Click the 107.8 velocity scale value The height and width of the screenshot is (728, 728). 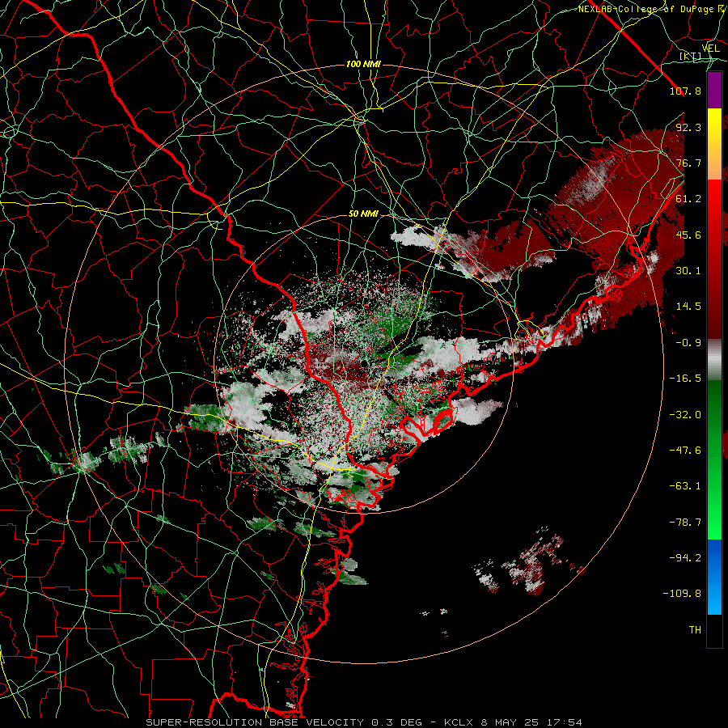(685, 91)
